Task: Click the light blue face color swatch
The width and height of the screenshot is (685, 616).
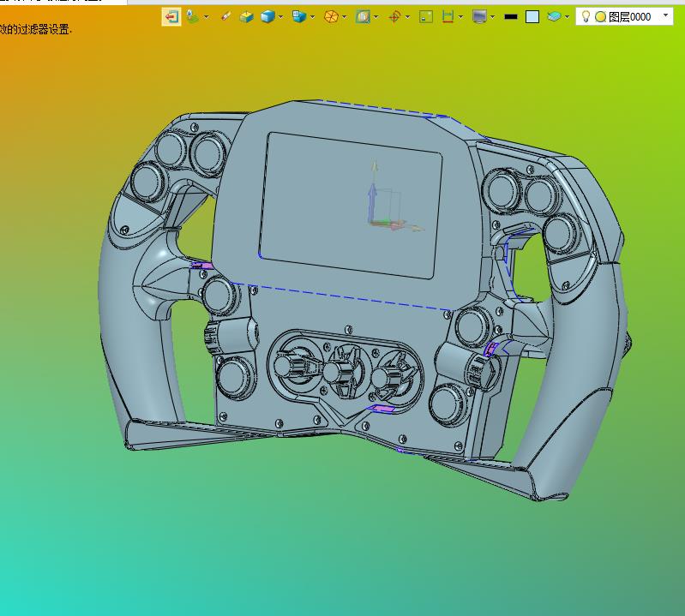Action: click(532, 16)
